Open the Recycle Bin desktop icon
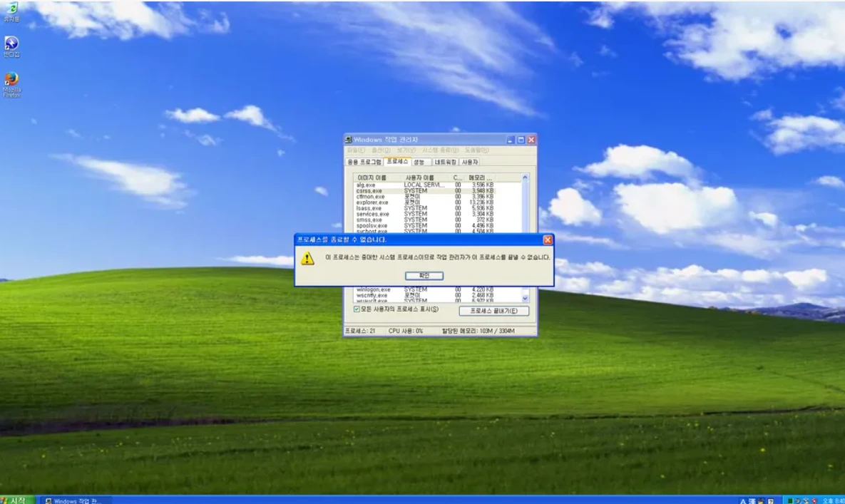This screenshot has width=845, height=504. pos(11,12)
